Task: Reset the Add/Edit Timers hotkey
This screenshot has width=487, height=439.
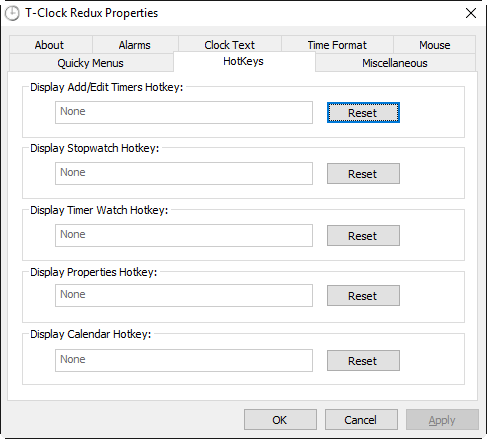Action: [363, 113]
